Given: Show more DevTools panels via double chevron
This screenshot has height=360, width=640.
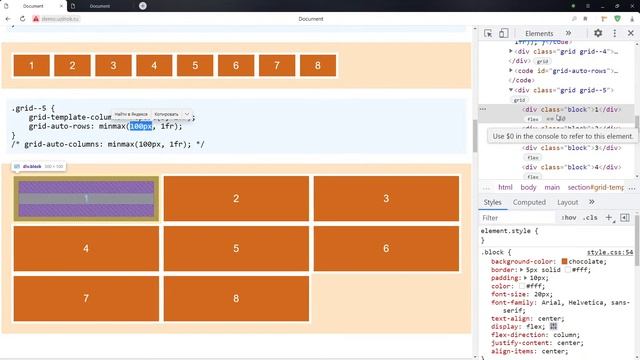Looking at the screenshot, I should coord(568,33).
